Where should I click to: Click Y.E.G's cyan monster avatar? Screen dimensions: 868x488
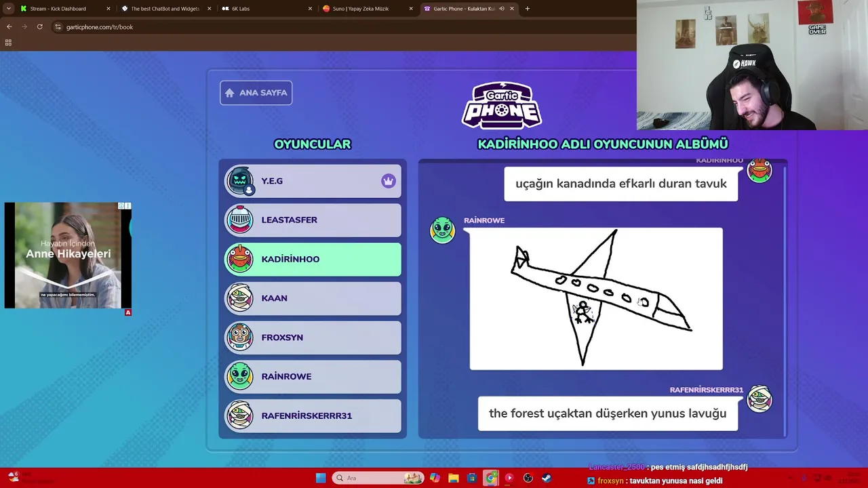[240, 181]
